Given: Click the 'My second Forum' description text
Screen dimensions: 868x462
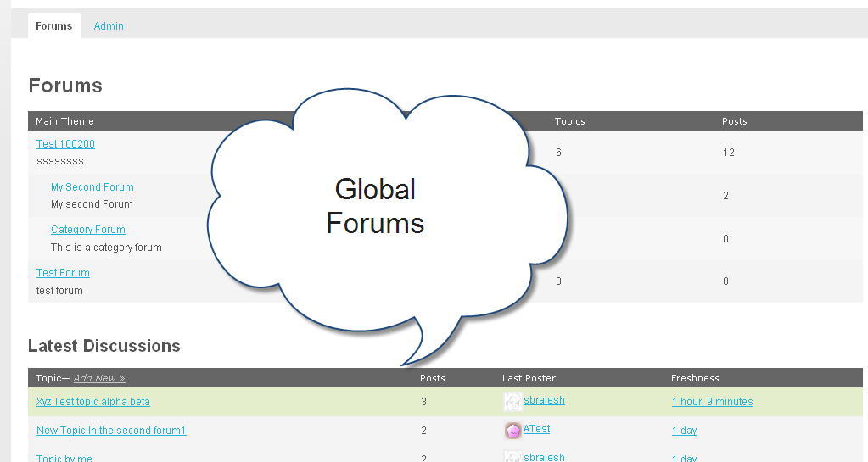Looking at the screenshot, I should 92,204.
